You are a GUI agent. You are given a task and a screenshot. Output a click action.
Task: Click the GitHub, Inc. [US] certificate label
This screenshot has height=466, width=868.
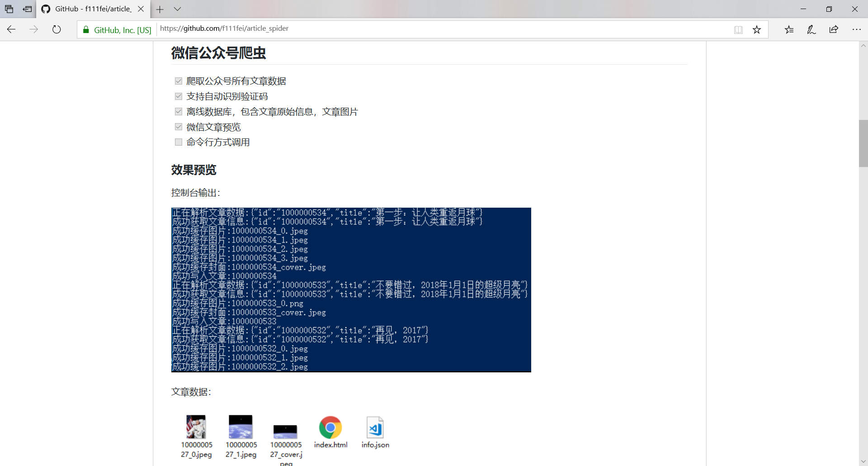tap(123, 30)
